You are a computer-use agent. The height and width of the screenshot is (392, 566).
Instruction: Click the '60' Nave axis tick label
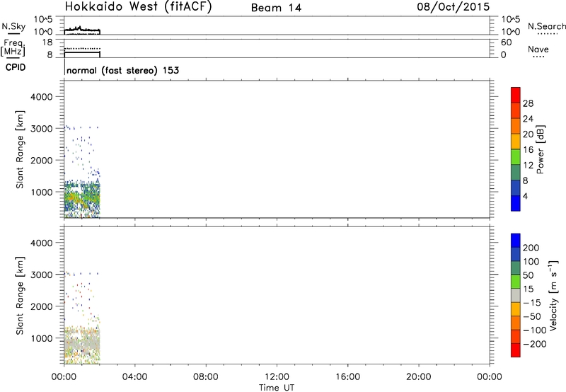point(506,42)
